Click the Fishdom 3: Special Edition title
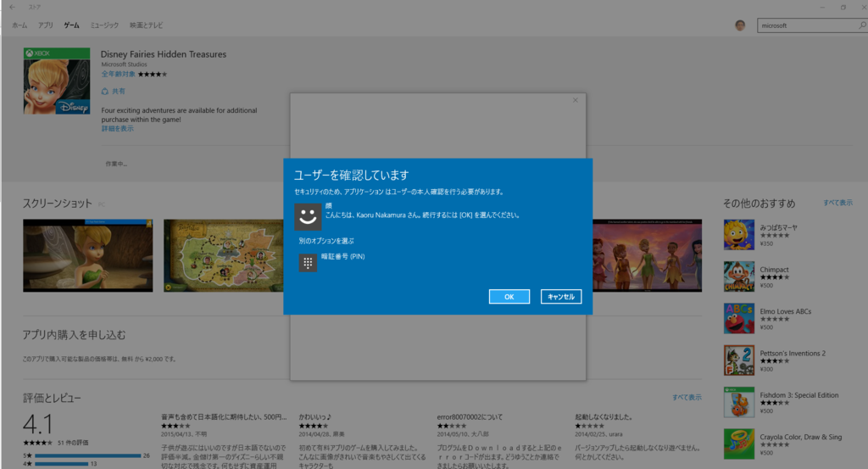The width and height of the screenshot is (868, 469). coord(798,395)
